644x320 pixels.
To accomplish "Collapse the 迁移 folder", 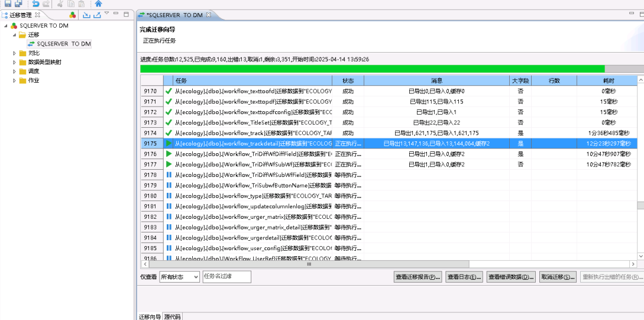I will [x=14, y=34].
